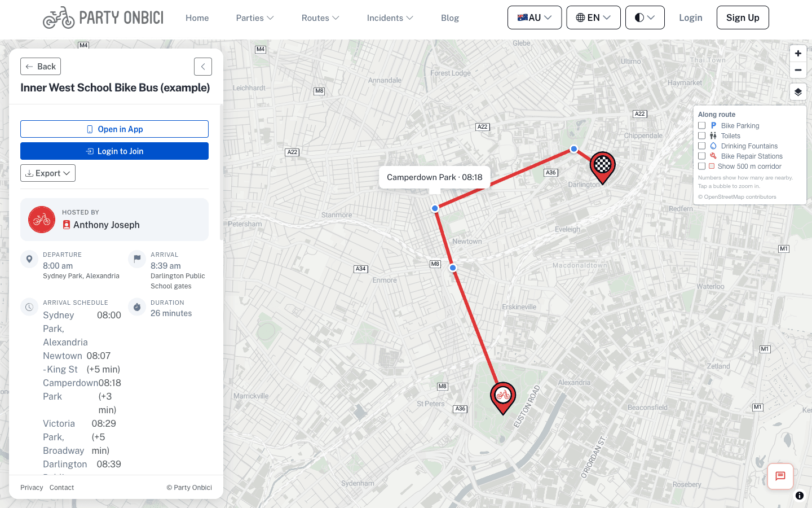Screen dimensions: 812x508
Task: Click the Drinking Fountains droplet icon
Action: coord(713,146)
